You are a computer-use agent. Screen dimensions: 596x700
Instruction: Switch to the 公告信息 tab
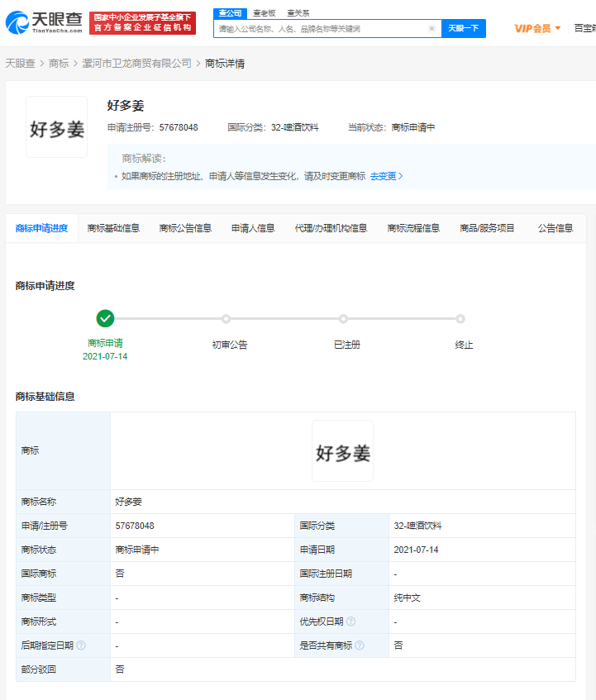click(x=555, y=229)
